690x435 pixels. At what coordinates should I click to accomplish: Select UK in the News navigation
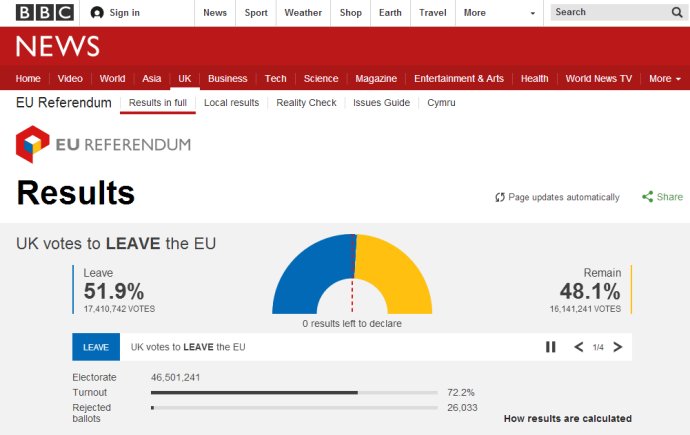click(184, 79)
